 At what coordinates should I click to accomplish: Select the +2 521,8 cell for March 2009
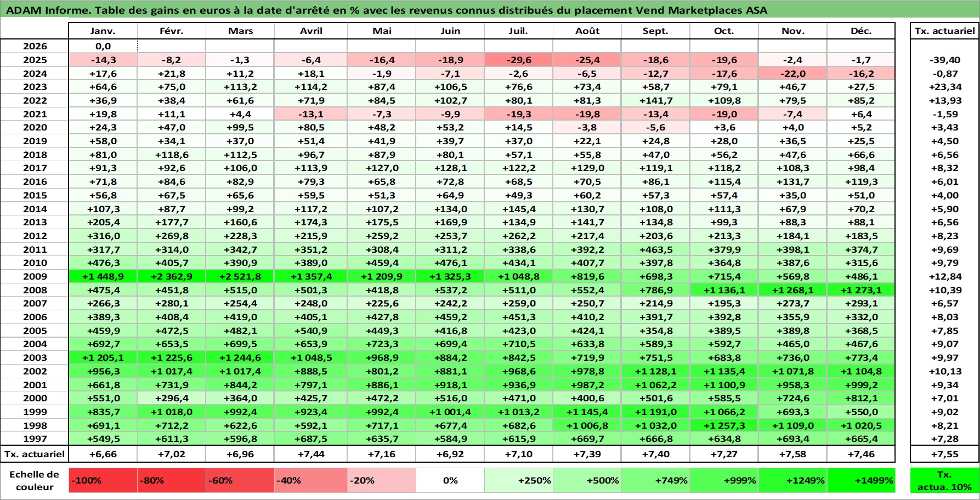240,276
